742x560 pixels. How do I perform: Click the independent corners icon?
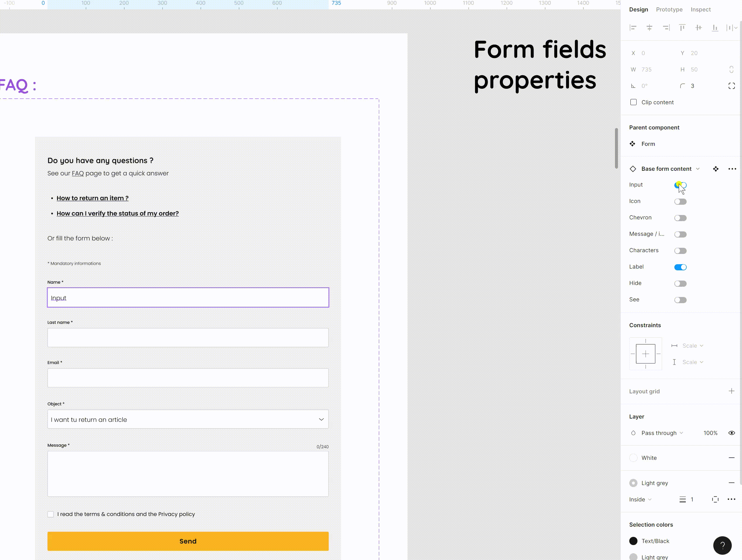(731, 86)
